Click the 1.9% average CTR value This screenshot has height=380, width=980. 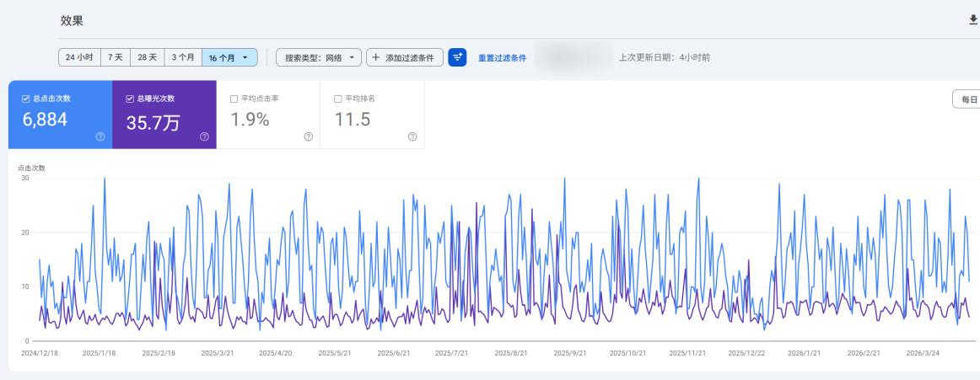click(250, 119)
